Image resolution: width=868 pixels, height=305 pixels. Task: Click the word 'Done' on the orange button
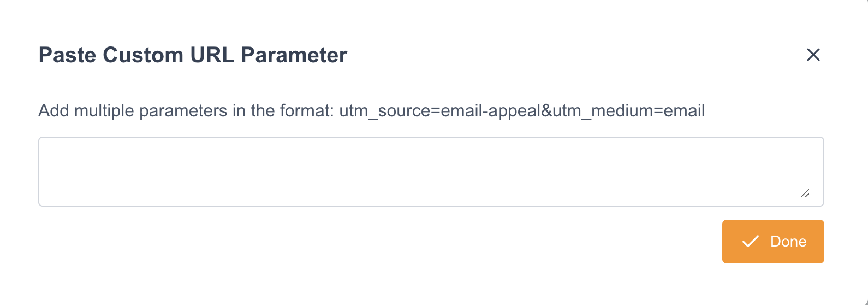click(788, 242)
